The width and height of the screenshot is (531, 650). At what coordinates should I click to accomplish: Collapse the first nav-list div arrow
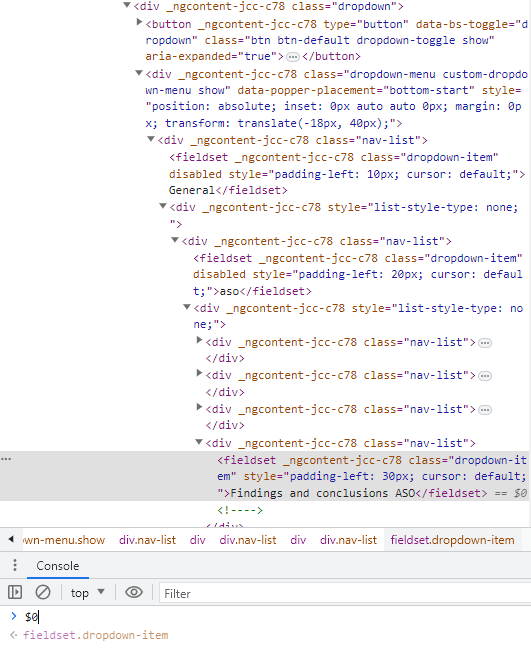pos(151,139)
